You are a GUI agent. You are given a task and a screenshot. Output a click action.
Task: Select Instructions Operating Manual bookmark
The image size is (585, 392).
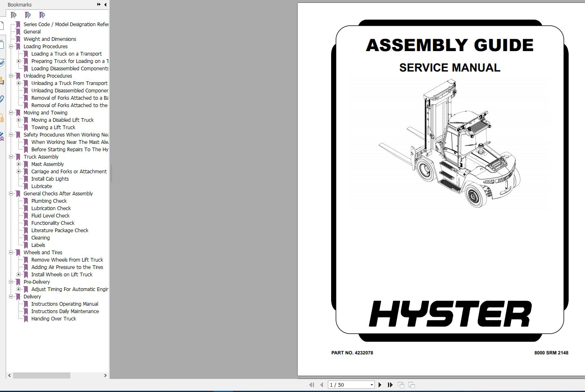(x=65, y=304)
